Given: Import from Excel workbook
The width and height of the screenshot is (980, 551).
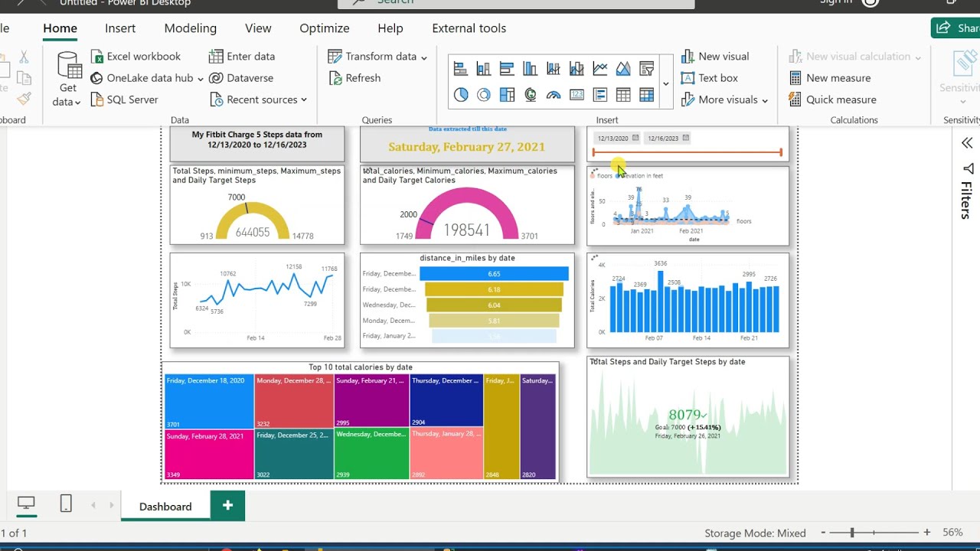Looking at the screenshot, I should point(136,57).
